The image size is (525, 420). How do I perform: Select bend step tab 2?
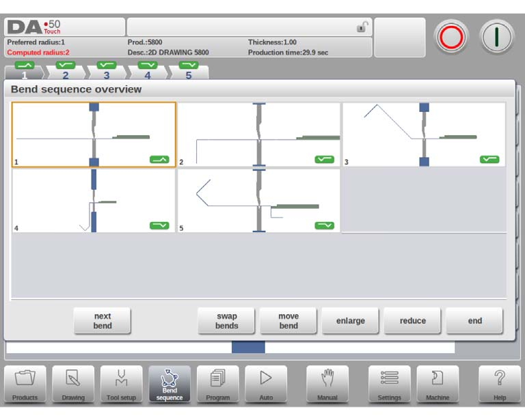66,74
